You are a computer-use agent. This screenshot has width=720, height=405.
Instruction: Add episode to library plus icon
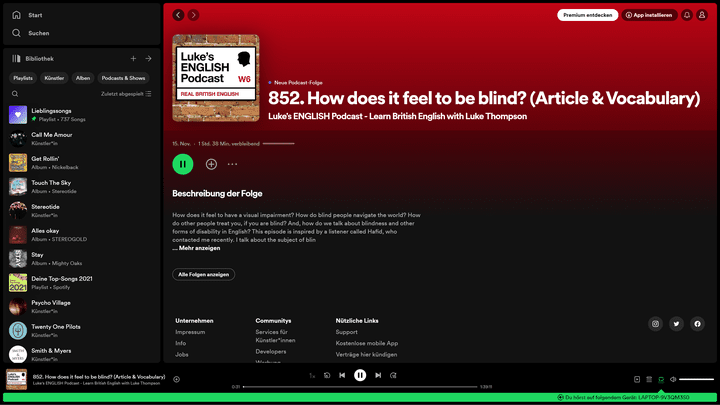(211, 164)
